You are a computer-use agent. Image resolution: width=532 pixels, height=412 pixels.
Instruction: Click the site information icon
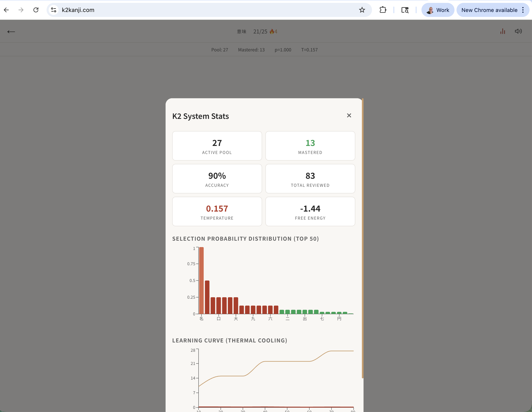tap(54, 10)
